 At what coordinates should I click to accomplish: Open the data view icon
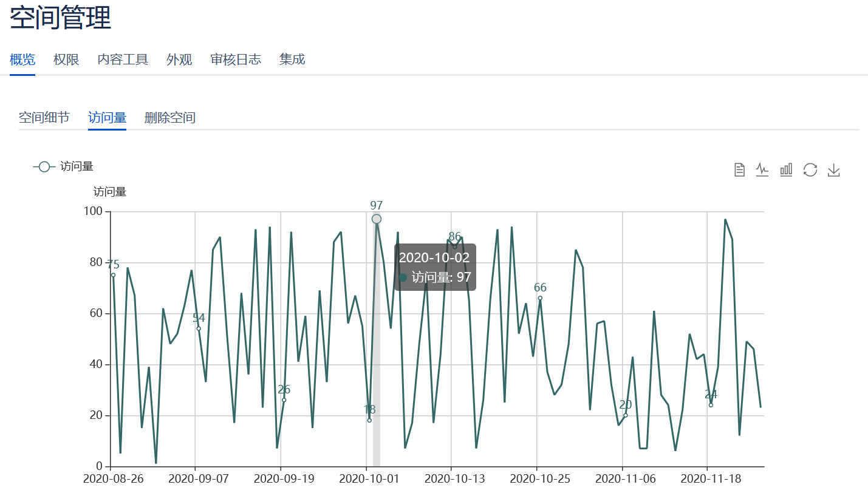pyautogui.click(x=739, y=170)
